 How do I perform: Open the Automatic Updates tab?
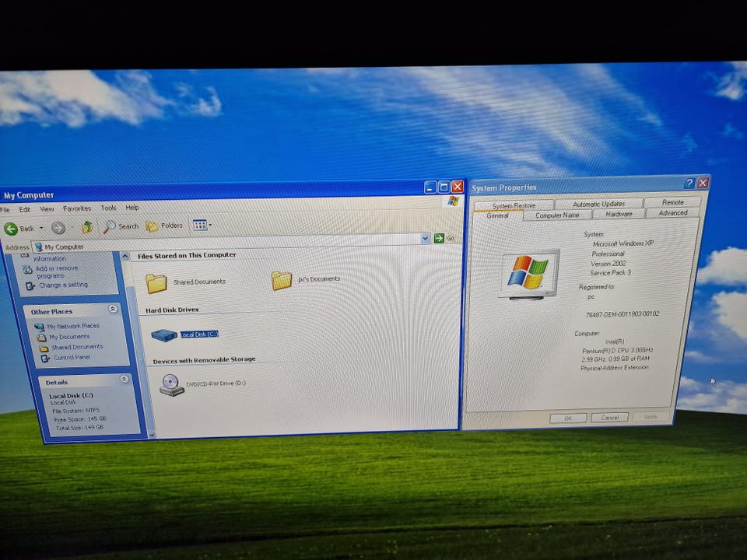(598, 203)
